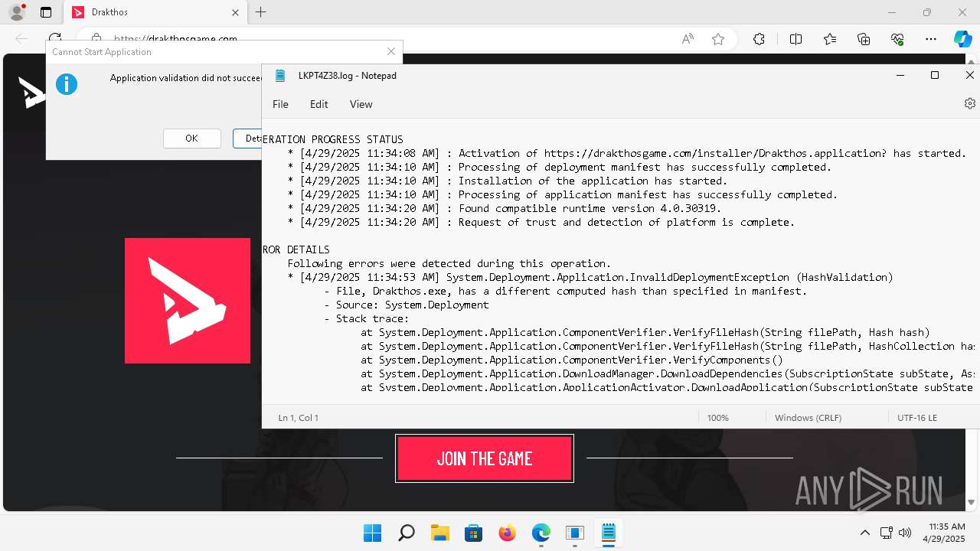980x551 pixels.
Task: Open volume speaker tray icon
Action: (905, 533)
